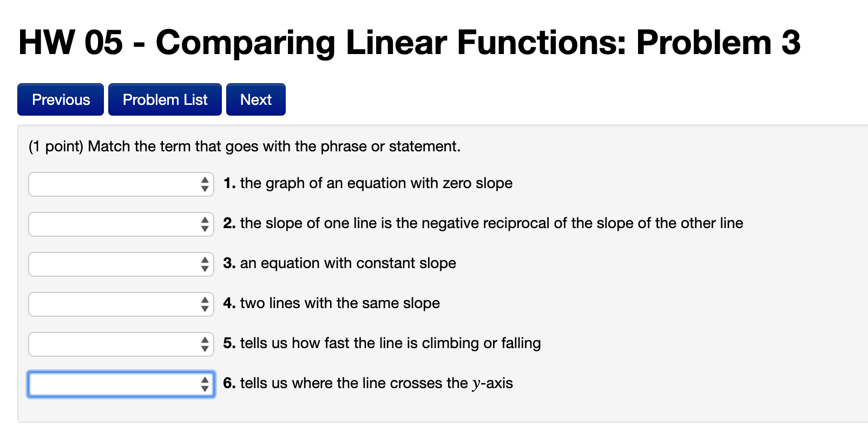
Task: Open dropdown for constant slope equation statement
Action: pyautogui.click(x=121, y=264)
